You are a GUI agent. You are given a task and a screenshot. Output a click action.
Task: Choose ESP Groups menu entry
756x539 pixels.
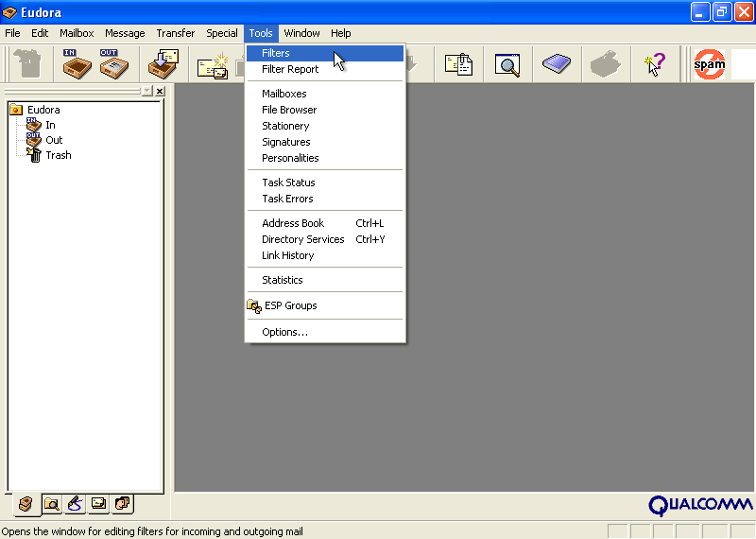click(x=325, y=305)
